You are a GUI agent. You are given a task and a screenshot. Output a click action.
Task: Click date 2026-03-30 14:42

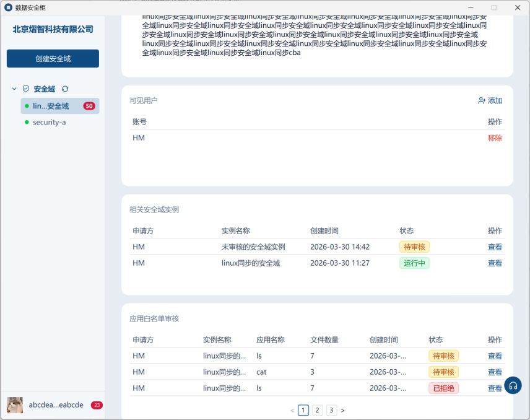point(340,247)
